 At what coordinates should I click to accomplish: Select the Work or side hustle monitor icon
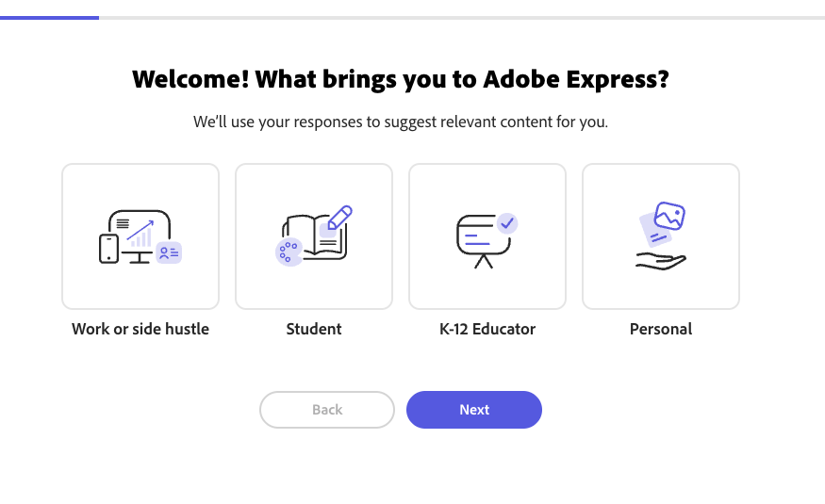pyautogui.click(x=140, y=233)
